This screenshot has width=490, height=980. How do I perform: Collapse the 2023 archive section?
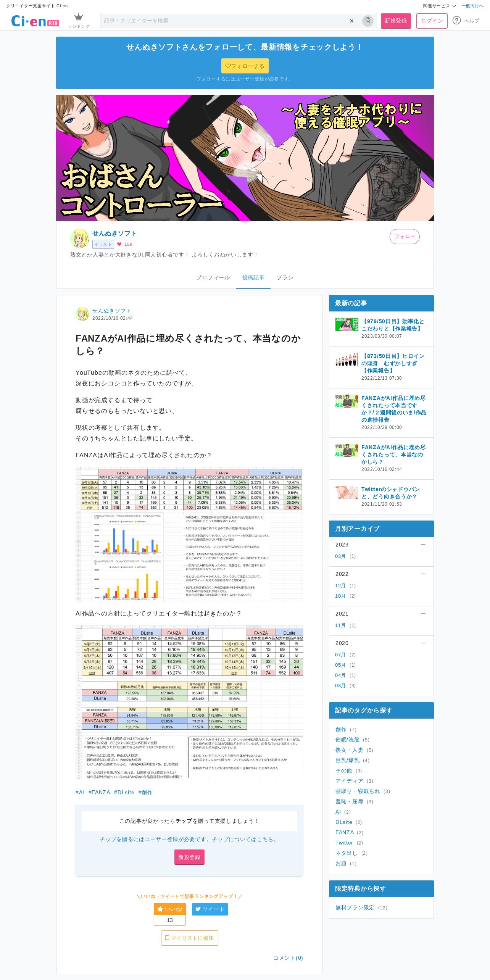coord(423,545)
